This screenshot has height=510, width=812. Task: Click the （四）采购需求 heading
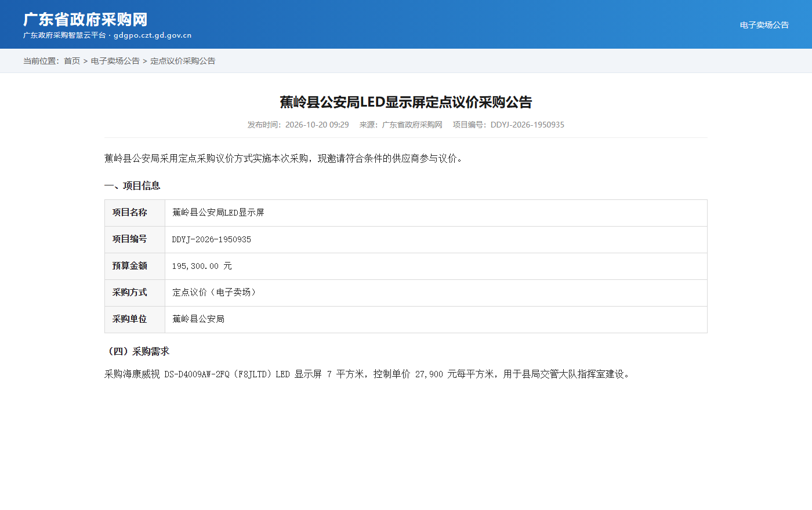tap(137, 351)
